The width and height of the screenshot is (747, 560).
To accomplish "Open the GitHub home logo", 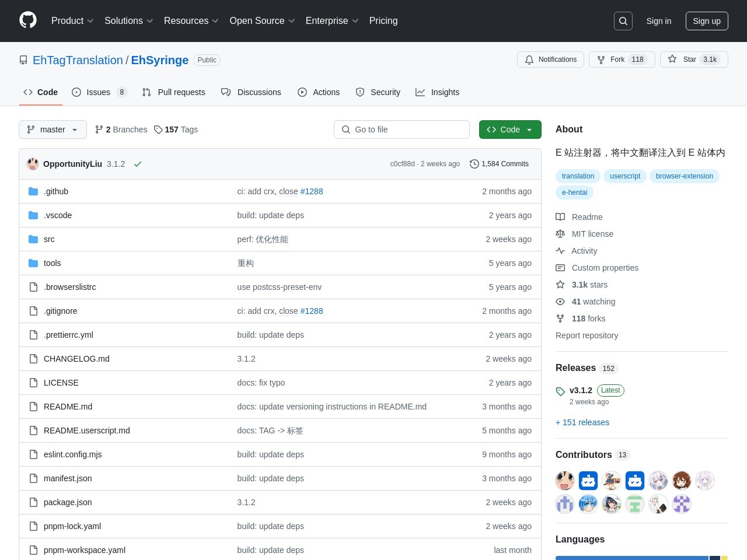I will pos(28,20).
